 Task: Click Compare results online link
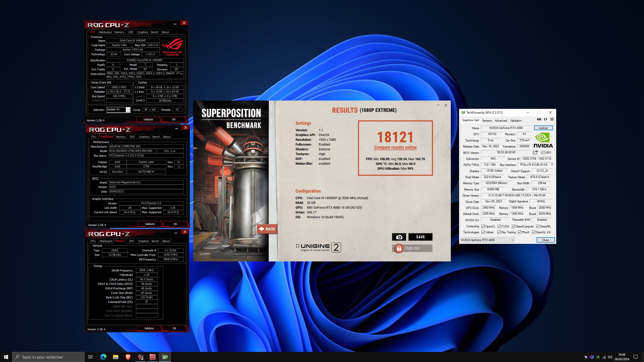tap(395, 148)
